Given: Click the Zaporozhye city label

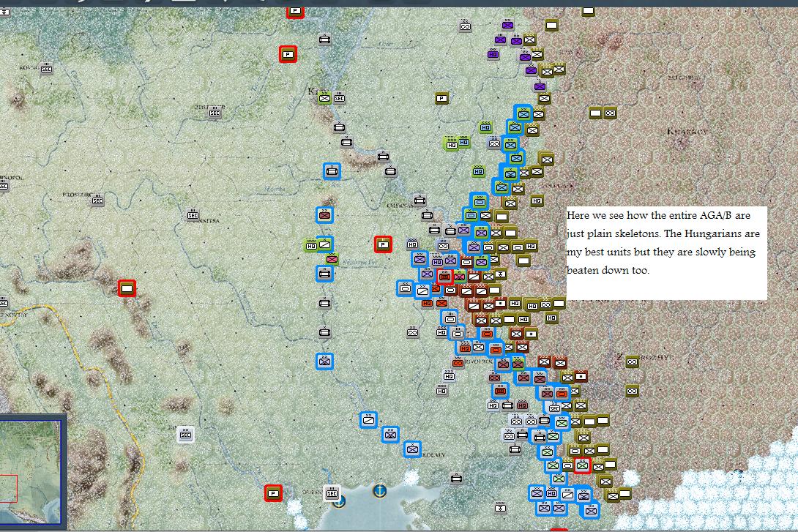Looking at the screenshot, I should point(644,357).
